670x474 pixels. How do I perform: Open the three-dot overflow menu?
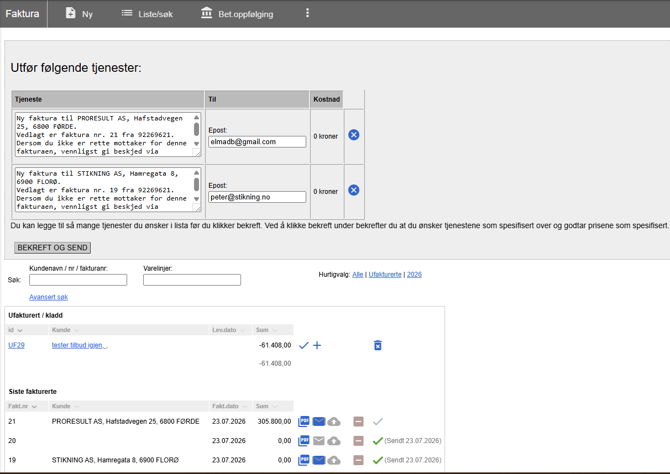coord(307,13)
